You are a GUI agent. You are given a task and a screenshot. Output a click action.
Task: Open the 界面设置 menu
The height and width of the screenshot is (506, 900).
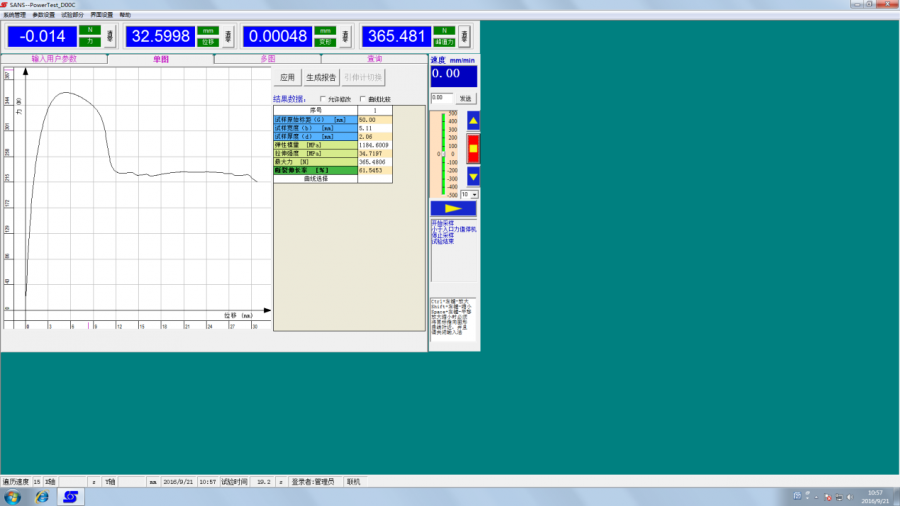(x=102, y=15)
